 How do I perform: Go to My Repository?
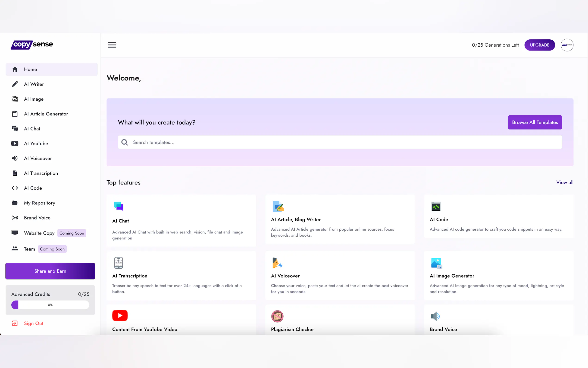(x=39, y=203)
